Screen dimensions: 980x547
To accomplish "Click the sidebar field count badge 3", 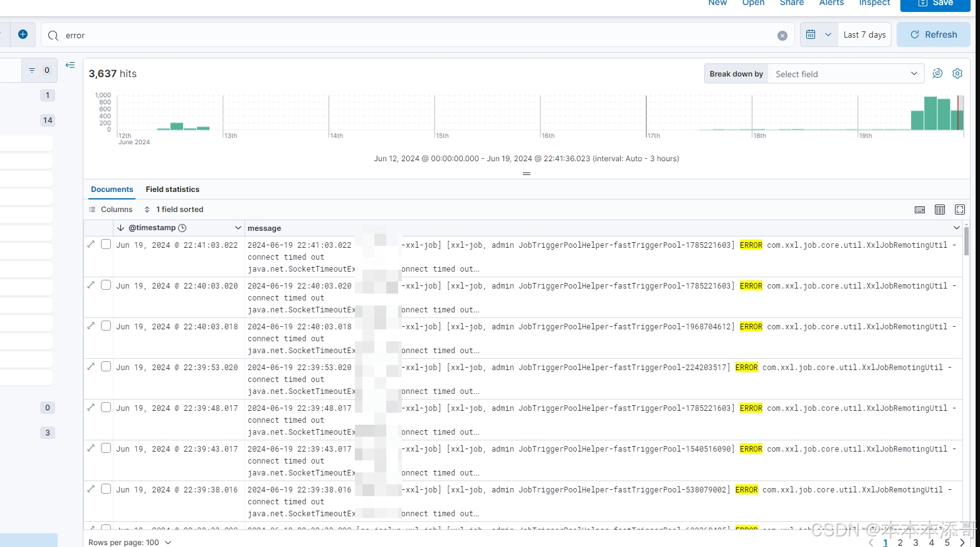I will 48,432.
